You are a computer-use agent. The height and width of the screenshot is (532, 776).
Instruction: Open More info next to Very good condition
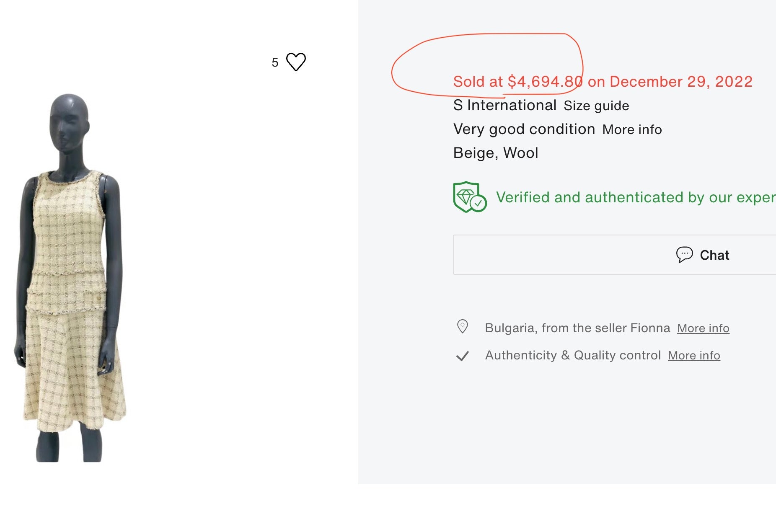click(x=632, y=130)
